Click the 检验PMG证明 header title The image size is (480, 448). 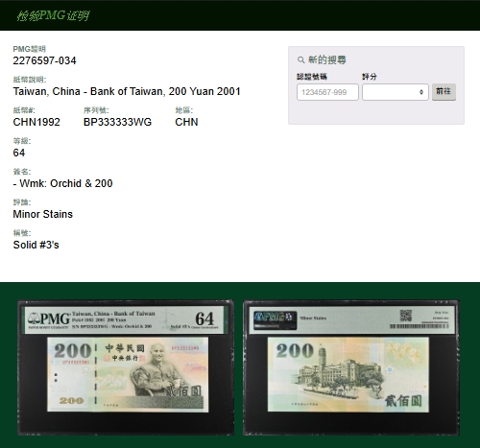click(53, 15)
